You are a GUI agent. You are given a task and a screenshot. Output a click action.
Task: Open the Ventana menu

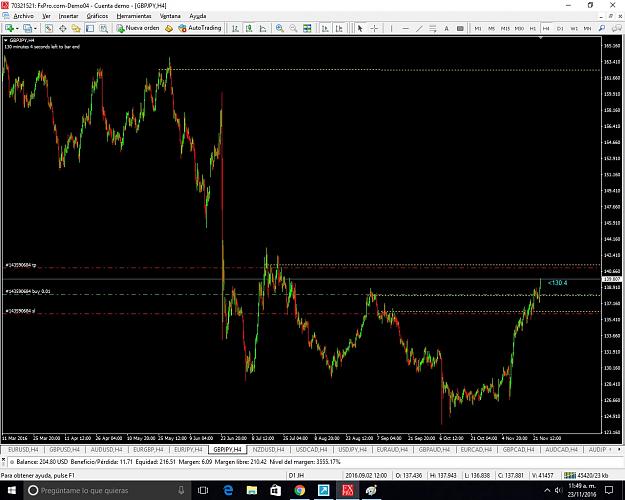[x=170, y=16]
